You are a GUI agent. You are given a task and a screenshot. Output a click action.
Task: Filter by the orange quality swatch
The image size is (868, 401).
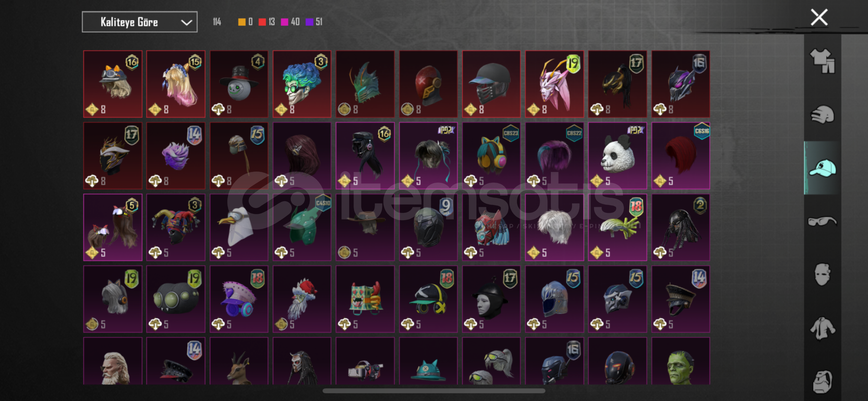coord(241,22)
